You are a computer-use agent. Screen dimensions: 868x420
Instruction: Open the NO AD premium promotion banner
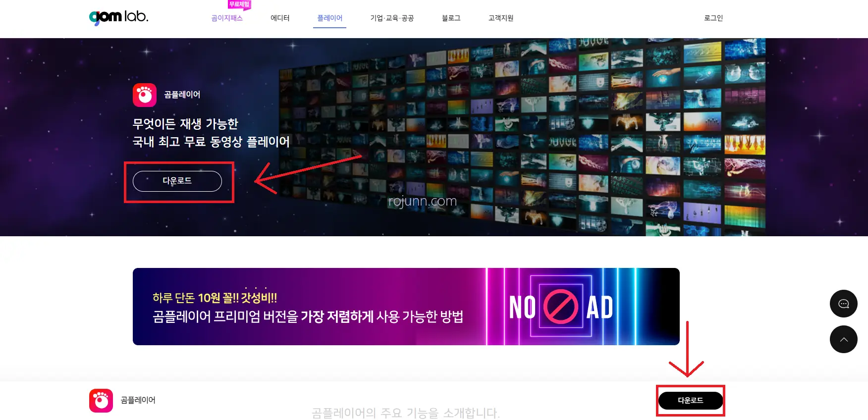(406, 307)
